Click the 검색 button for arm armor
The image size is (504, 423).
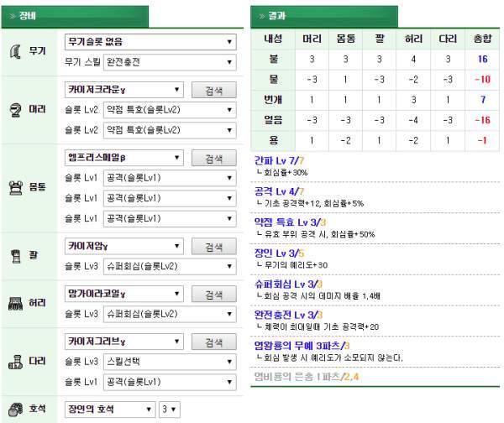(x=214, y=247)
